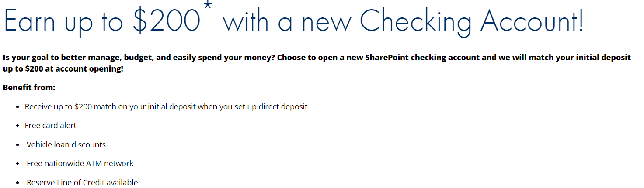Select the "Free nationwide ATM network" item
The width and height of the screenshot is (644, 188).
(x=80, y=164)
